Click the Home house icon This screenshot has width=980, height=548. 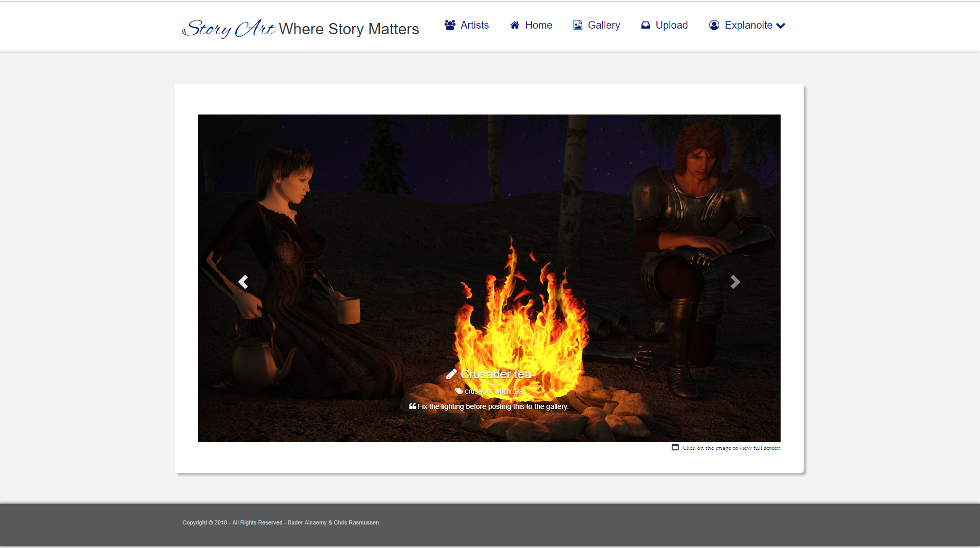pos(515,25)
